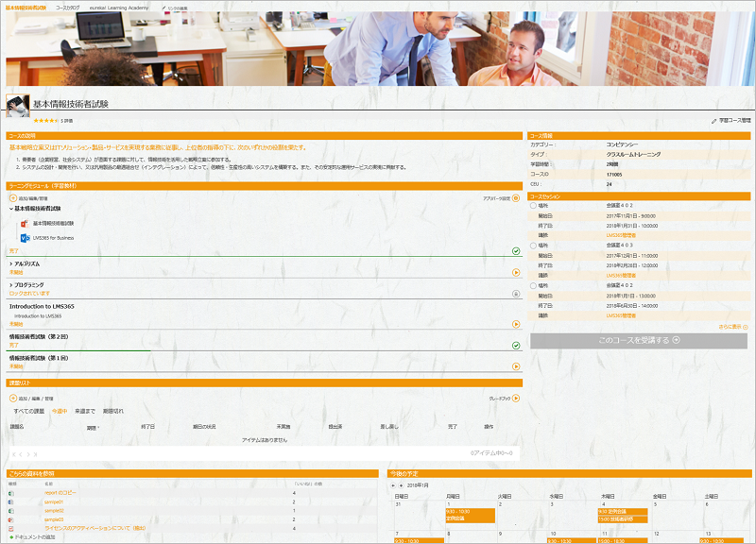Open グレードブック arrow icon

pos(516,399)
